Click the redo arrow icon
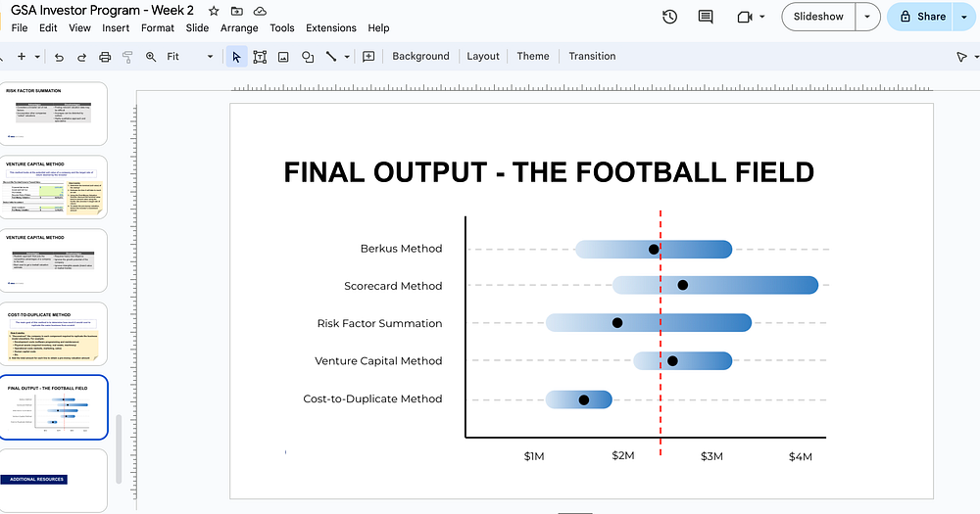 pyautogui.click(x=81, y=57)
